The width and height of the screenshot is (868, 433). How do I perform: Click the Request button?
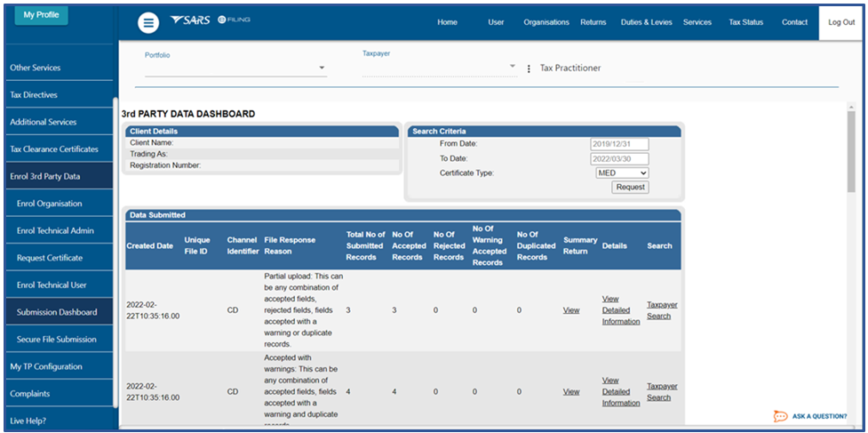point(631,187)
